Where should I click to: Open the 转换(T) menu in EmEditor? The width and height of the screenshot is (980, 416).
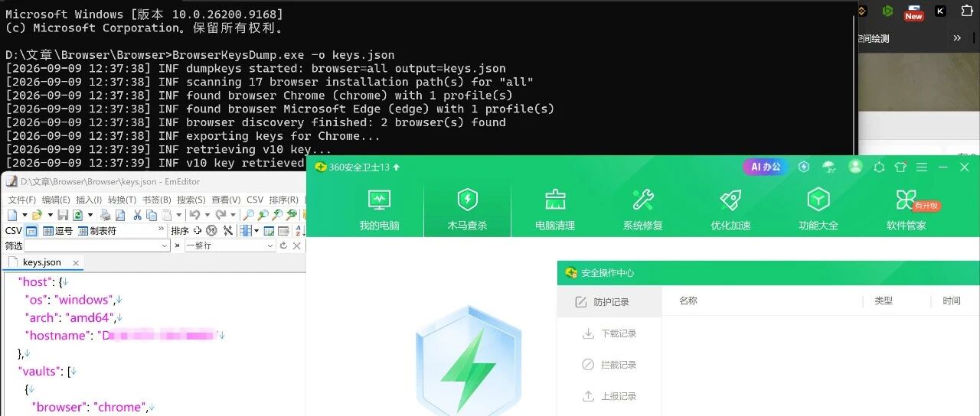point(122,200)
